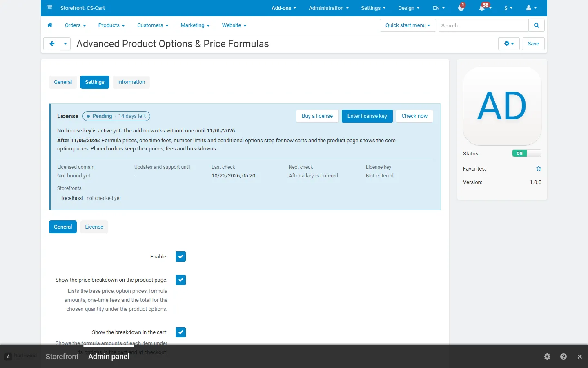Click the Not entered license key value
Viewport: 588px width, 368px height.
[379, 176]
